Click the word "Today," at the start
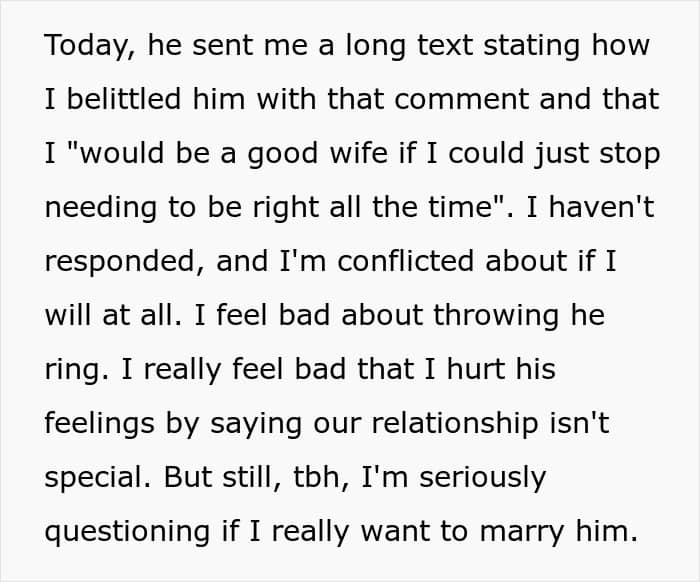Screen dimensions: 700x582 [x=89, y=46]
